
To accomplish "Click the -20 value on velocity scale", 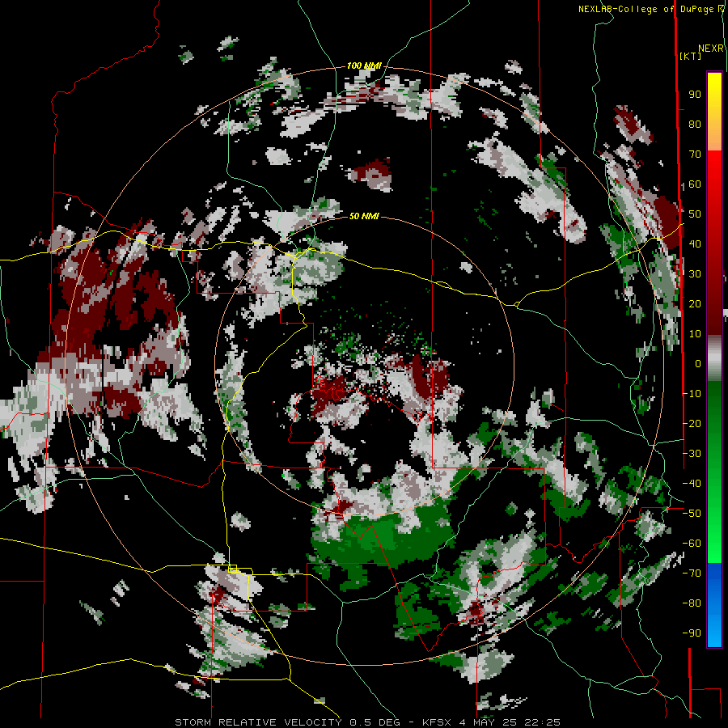I will pyautogui.click(x=692, y=423).
